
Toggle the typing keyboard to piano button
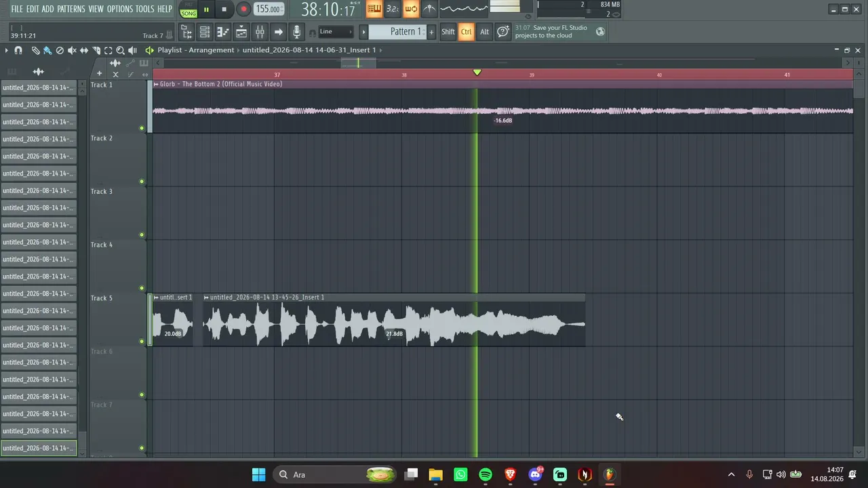point(374,9)
